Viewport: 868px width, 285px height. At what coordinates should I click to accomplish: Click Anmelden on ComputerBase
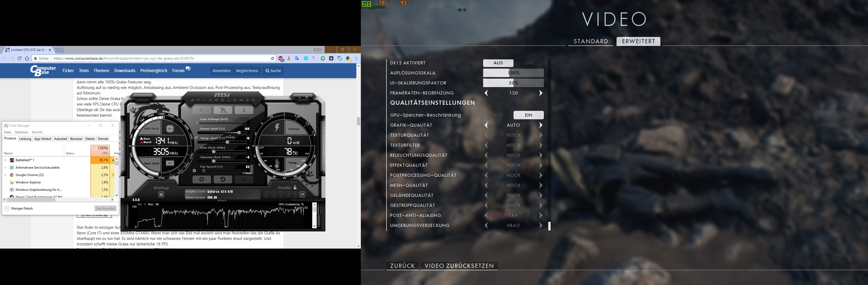tap(221, 71)
